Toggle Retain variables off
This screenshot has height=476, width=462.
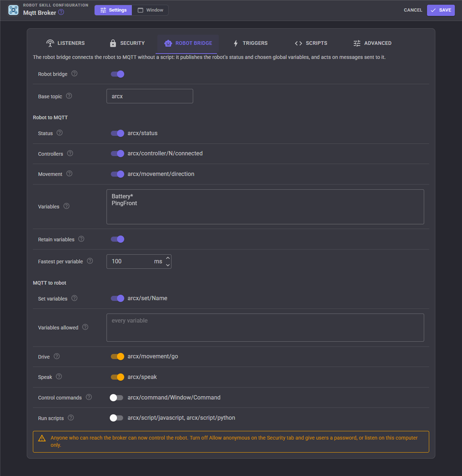tap(117, 239)
